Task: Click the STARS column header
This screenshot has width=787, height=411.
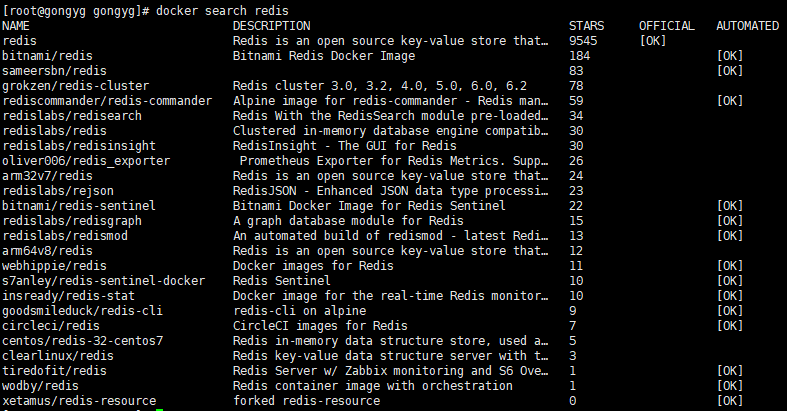Action: click(586, 26)
